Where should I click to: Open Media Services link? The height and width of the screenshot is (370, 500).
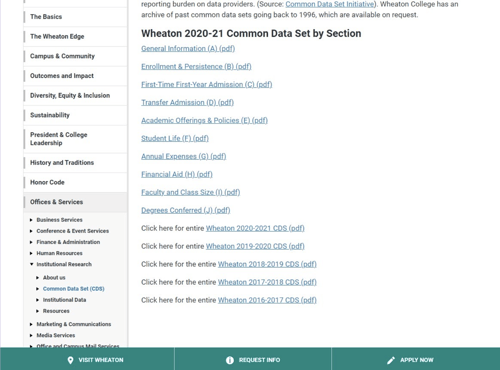[56, 335]
